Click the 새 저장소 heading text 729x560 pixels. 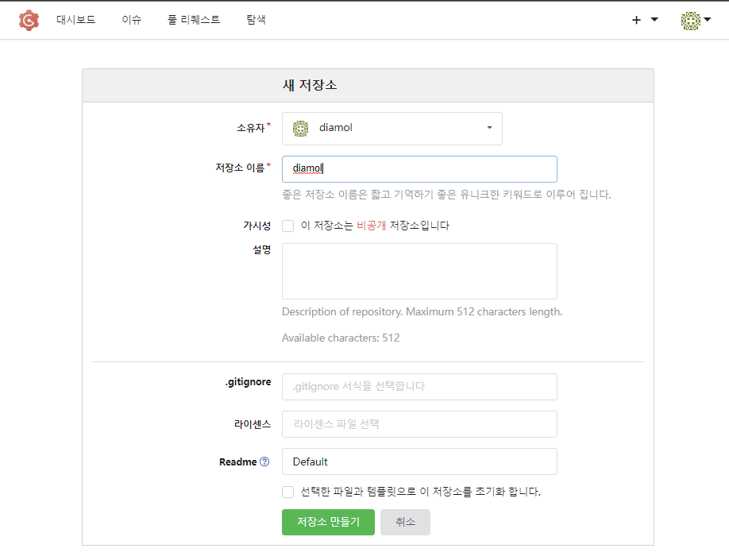310,85
